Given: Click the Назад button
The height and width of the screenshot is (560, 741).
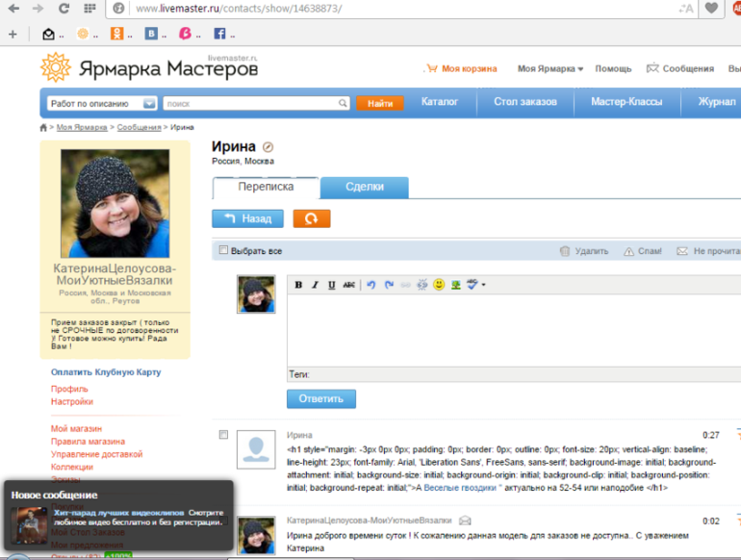Looking at the screenshot, I should tap(247, 218).
